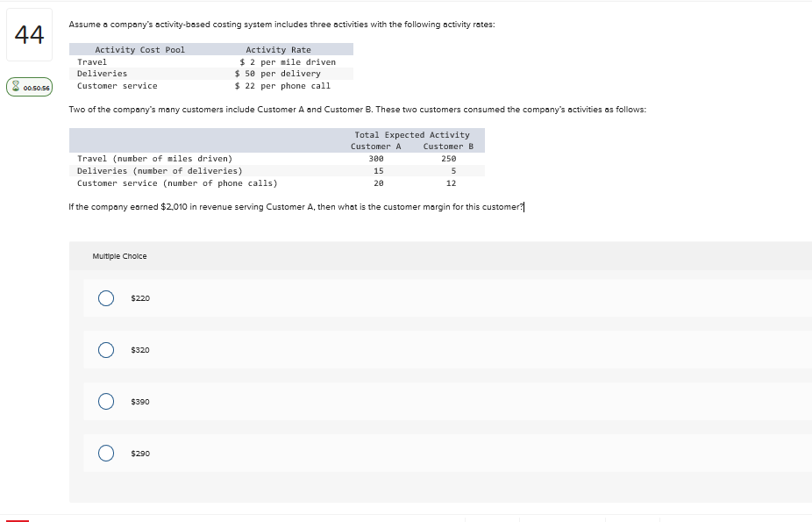Click the Customer A column label
812x522 pixels.
(375, 146)
